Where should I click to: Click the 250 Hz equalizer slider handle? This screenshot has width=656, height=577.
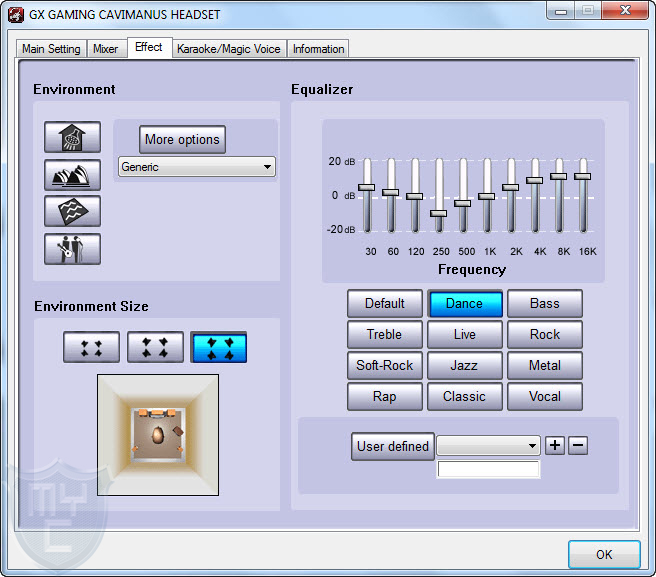[x=439, y=213]
